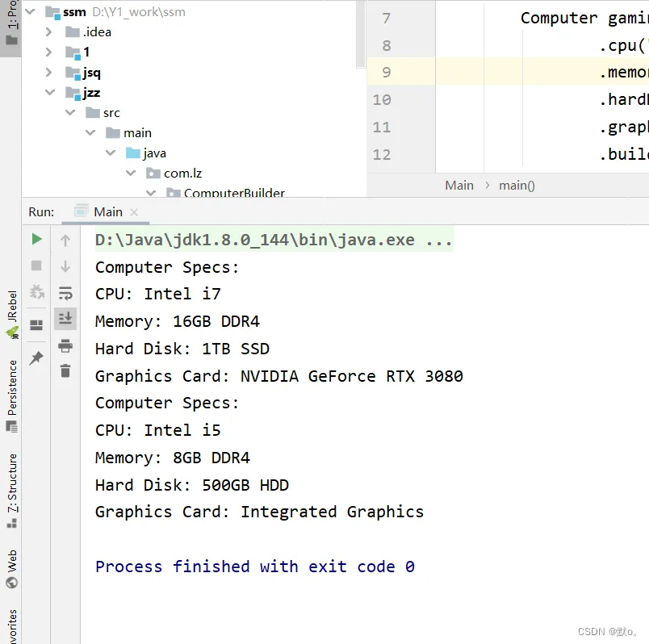The image size is (649, 644).
Task: Collapse the jzz module node
Action: click(50, 92)
